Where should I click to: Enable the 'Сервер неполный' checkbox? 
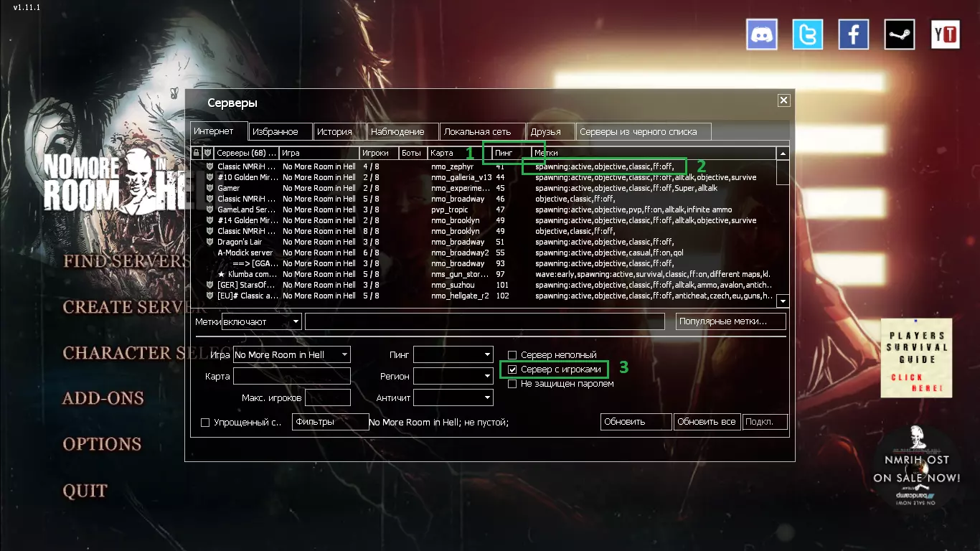pos(512,355)
